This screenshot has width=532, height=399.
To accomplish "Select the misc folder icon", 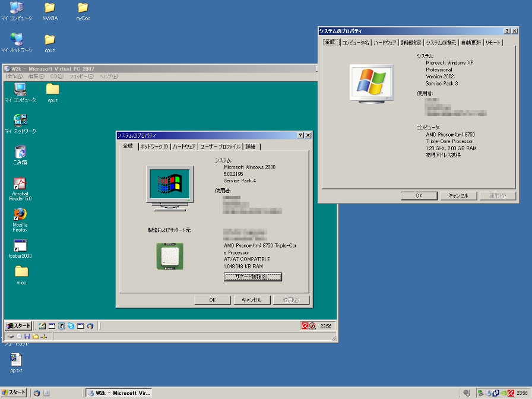I will click(21, 275).
